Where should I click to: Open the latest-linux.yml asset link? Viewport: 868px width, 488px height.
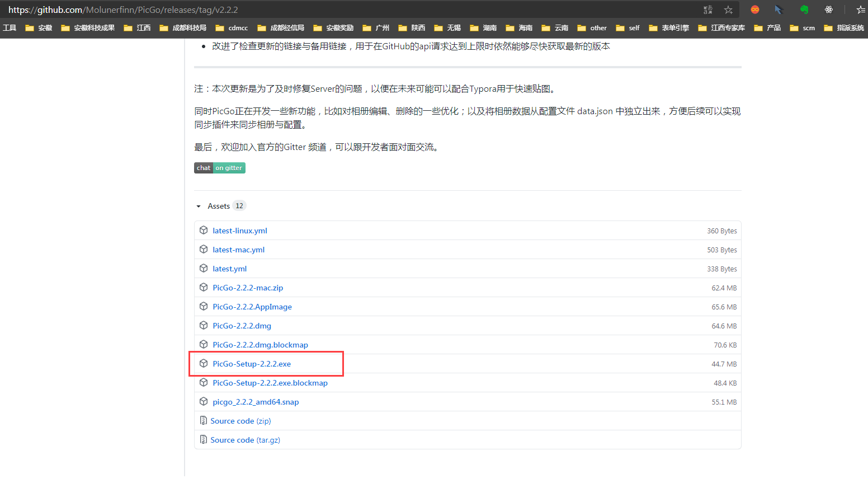tap(240, 231)
